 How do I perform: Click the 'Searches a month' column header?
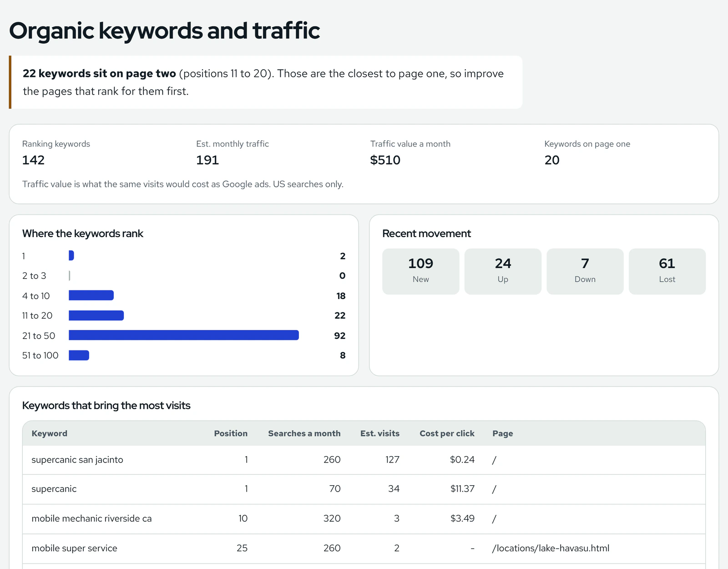[304, 433]
